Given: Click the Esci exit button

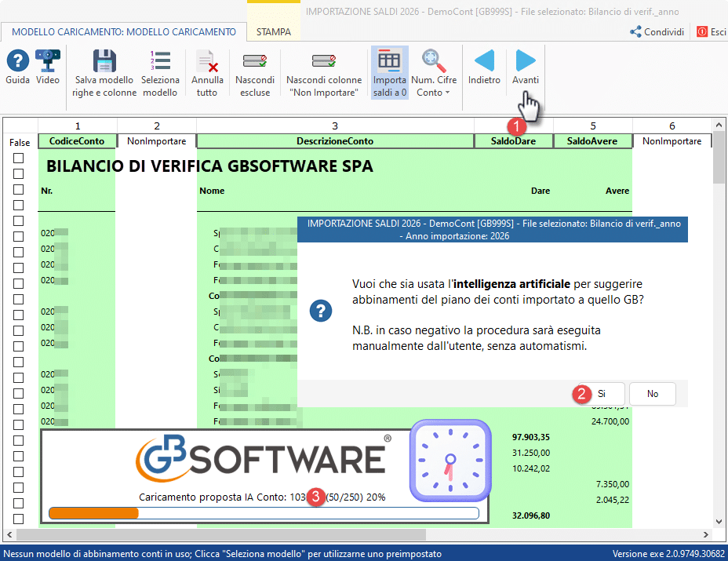Looking at the screenshot, I should [x=712, y=31].
